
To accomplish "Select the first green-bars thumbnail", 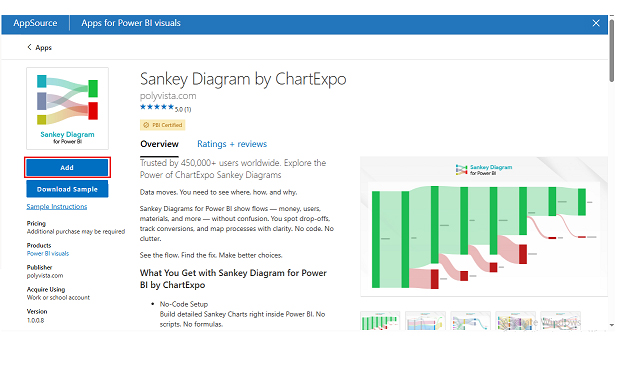I will [380, 321].
